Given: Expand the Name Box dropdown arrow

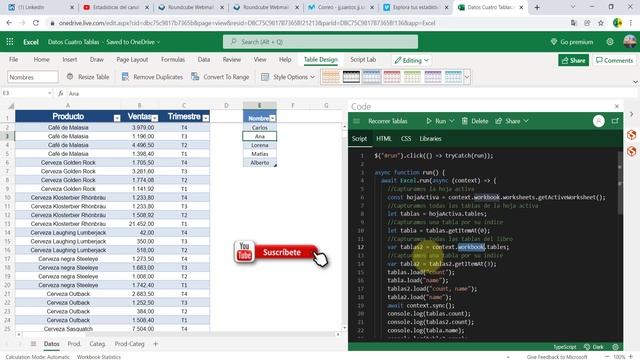Looking at the screenshot, I should tap(49, 93).
